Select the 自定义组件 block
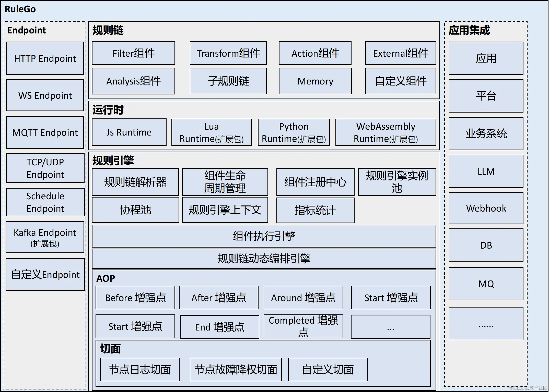The width and height of the screenshot is (549, 392). point(401,81)
